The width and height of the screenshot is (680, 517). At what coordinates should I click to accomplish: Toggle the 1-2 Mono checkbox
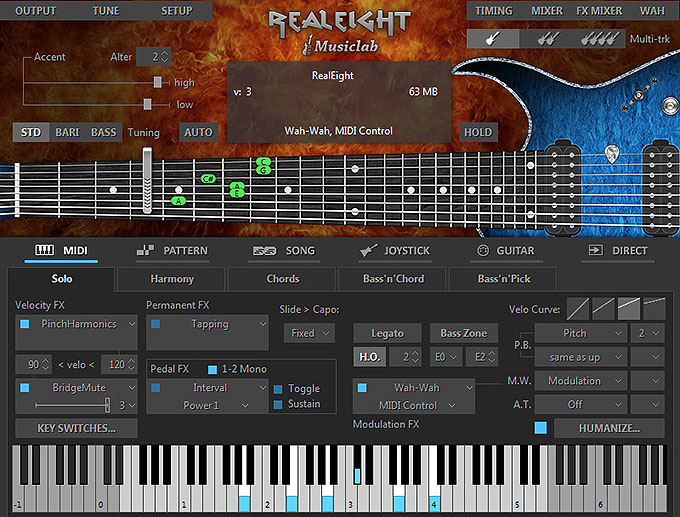click(213, 369)
